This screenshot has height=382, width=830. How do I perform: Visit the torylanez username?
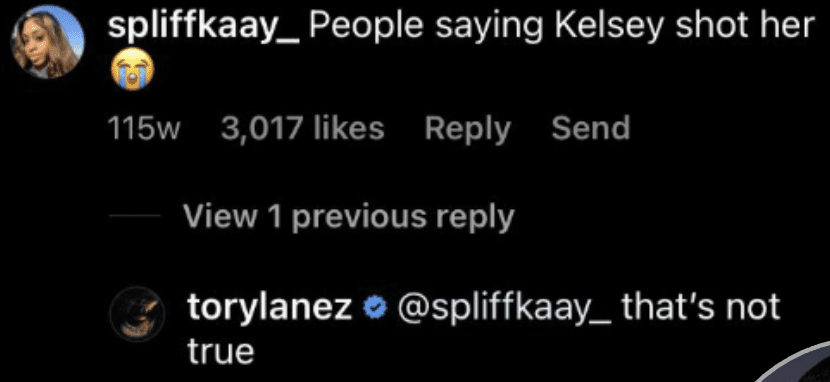pos(270,309)
